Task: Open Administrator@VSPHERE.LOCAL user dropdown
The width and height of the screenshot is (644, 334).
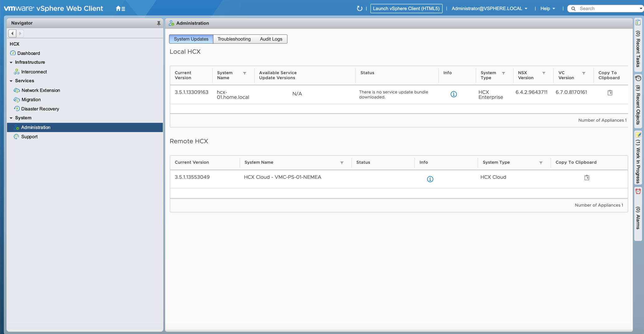Action: [x=489, y=8]
